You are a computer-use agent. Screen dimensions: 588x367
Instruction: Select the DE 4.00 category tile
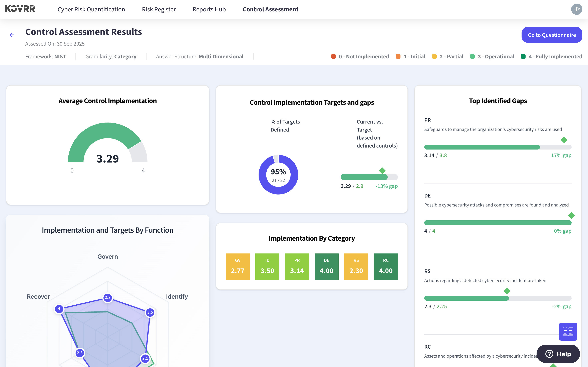pyautogui.click(x=326, y=266)
